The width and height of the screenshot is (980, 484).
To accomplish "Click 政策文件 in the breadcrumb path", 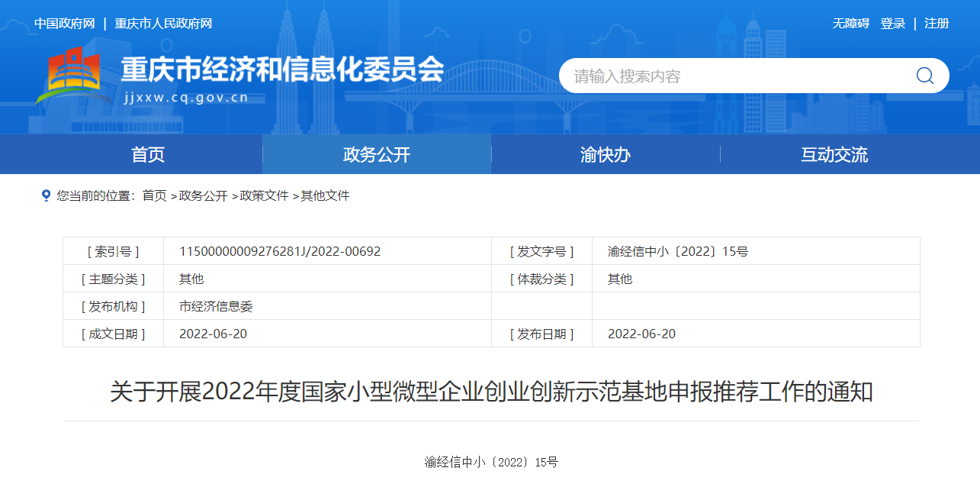I will point(264,195).
